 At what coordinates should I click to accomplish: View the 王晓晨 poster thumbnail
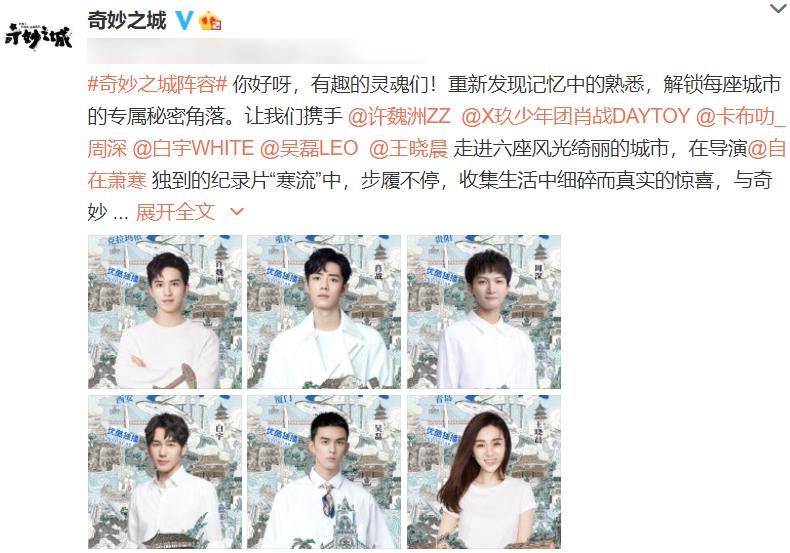[484, 472]
